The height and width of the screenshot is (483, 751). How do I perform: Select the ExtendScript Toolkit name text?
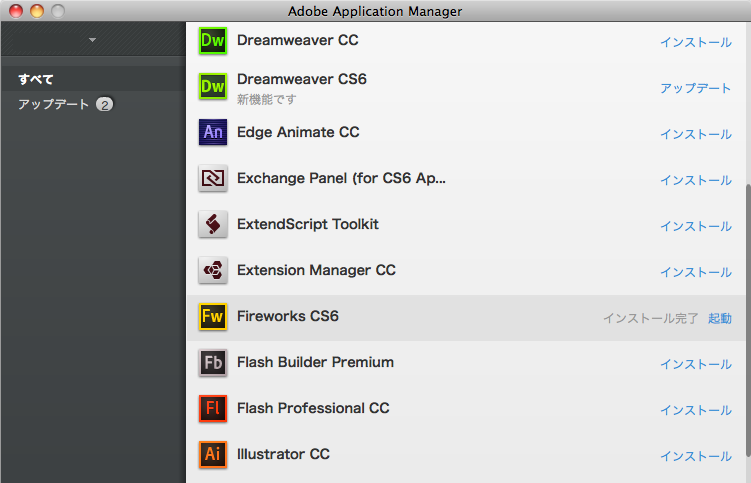(307, 224)
